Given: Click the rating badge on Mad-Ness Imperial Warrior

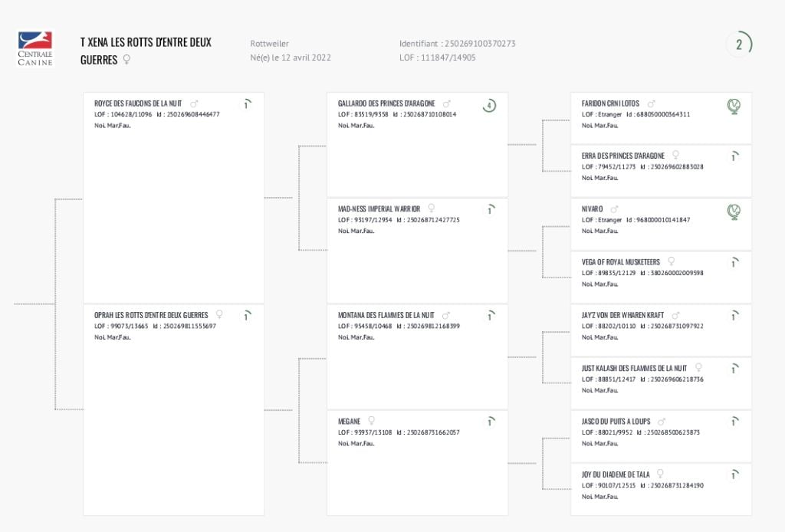Looking at the screenshot, I should [x=489, y=210].
